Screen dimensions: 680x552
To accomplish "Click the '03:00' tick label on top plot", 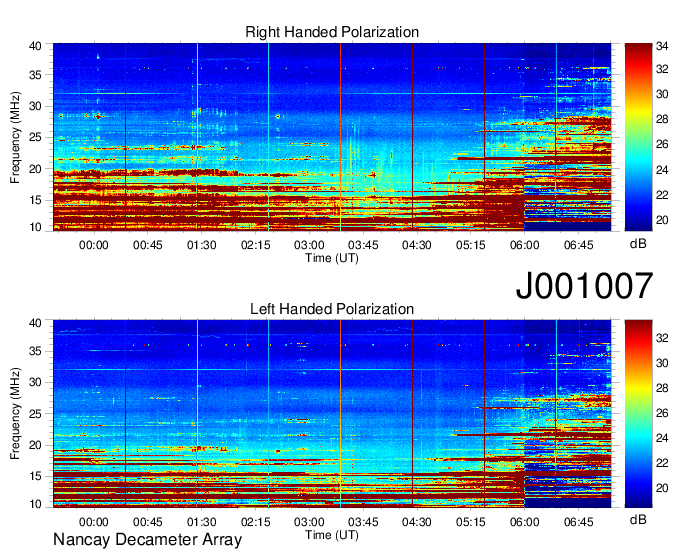I will click(x=309, y=245).
